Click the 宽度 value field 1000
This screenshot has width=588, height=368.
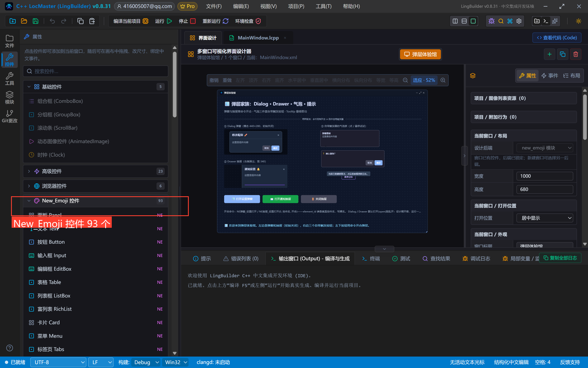coord(544,176)
